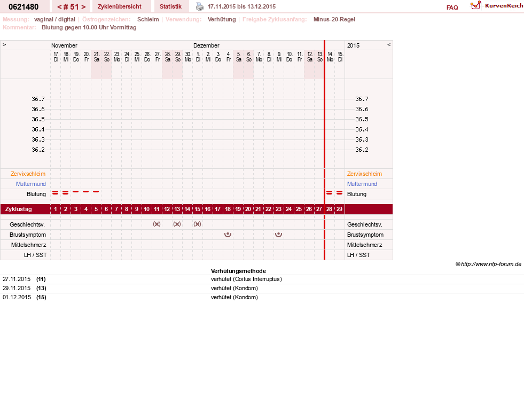Click the Zyklustag row header
Viewport: 524px width, 420px height.
point(19,209)
